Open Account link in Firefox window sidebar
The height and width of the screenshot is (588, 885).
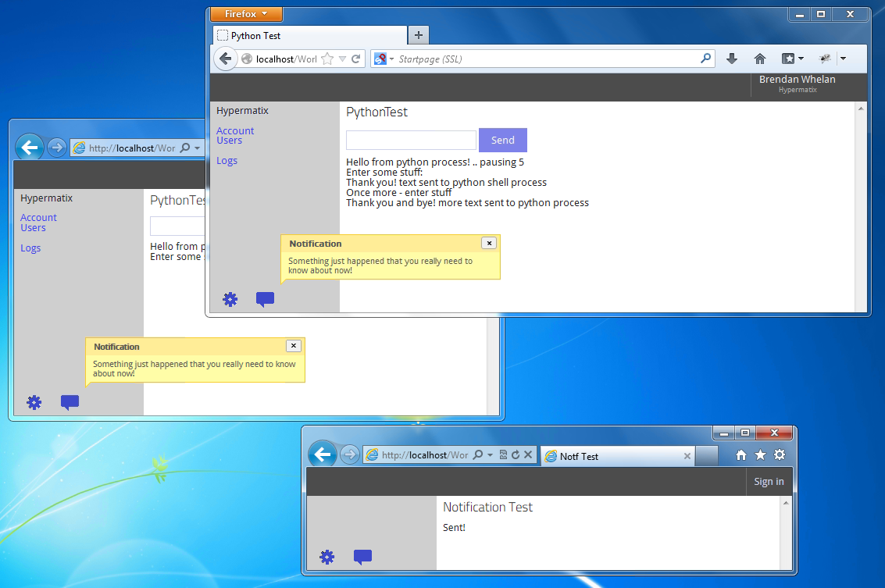click(235, 131)
